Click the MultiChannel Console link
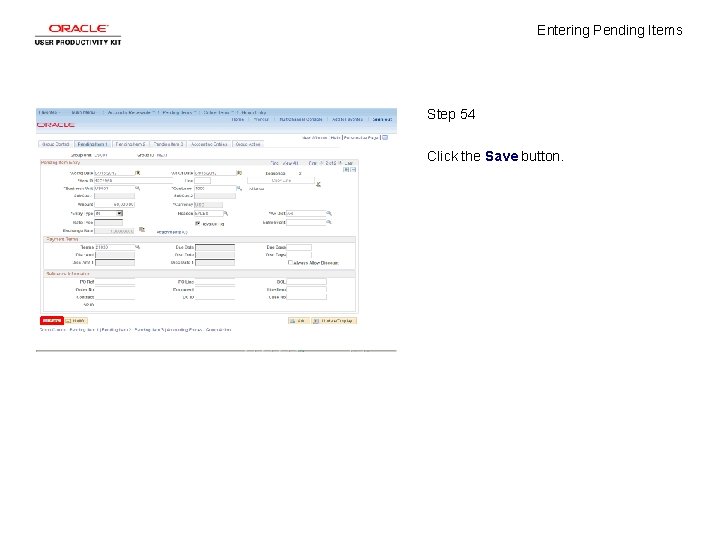720x540 pixels. tap(301, 119)
